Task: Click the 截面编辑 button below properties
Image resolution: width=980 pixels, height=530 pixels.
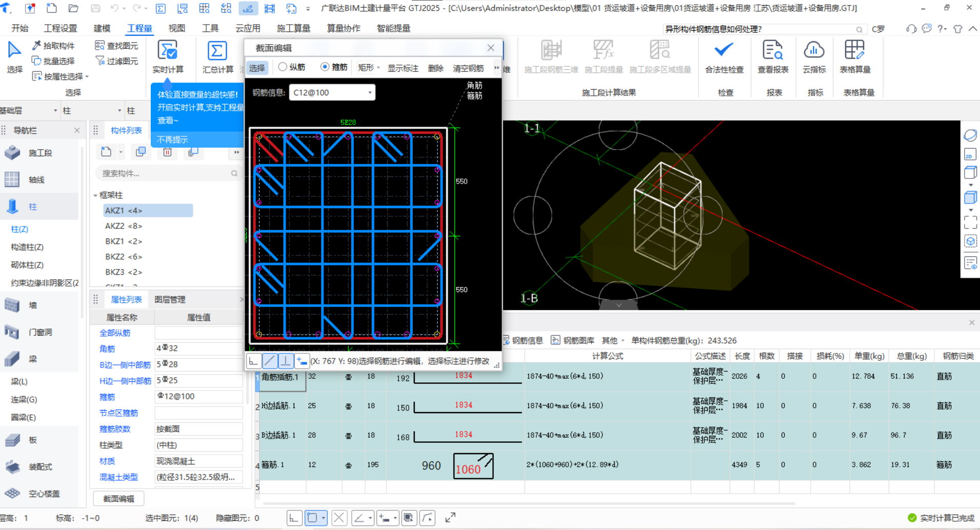Action: (118, 498)
